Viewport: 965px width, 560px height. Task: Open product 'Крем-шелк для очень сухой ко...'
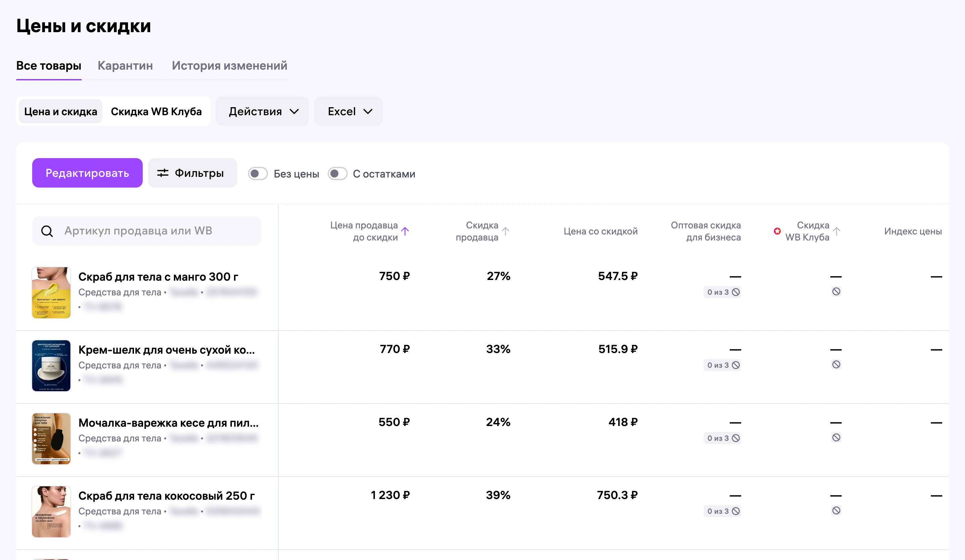click(x=167, y=350)
